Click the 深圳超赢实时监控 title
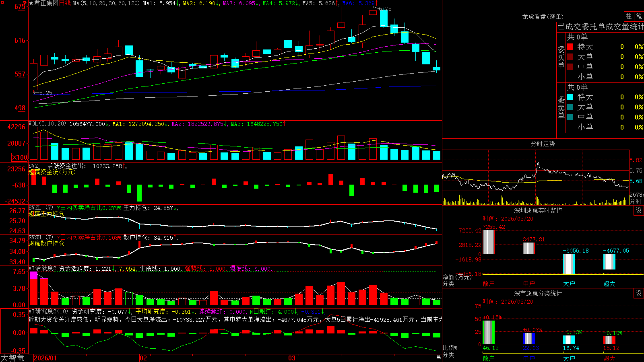Image resolution: width=644 pixels, height=362 pixels. pos(538,210)
